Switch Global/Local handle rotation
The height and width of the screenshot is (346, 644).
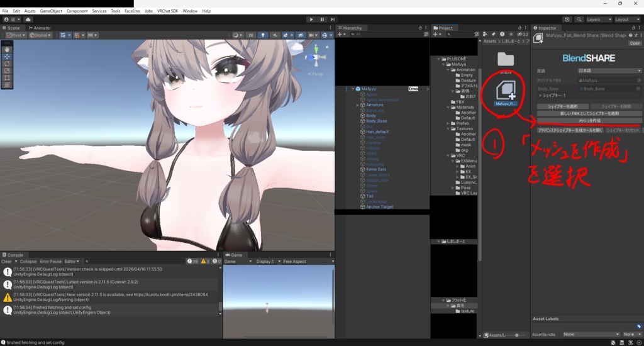(x=40, y=35)
